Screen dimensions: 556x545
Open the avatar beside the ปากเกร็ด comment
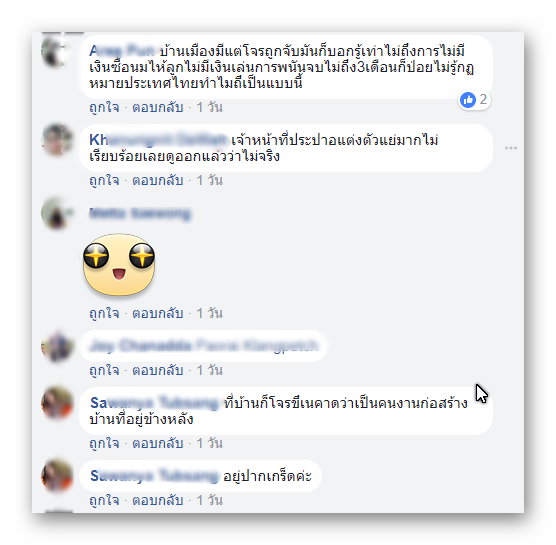57,475
